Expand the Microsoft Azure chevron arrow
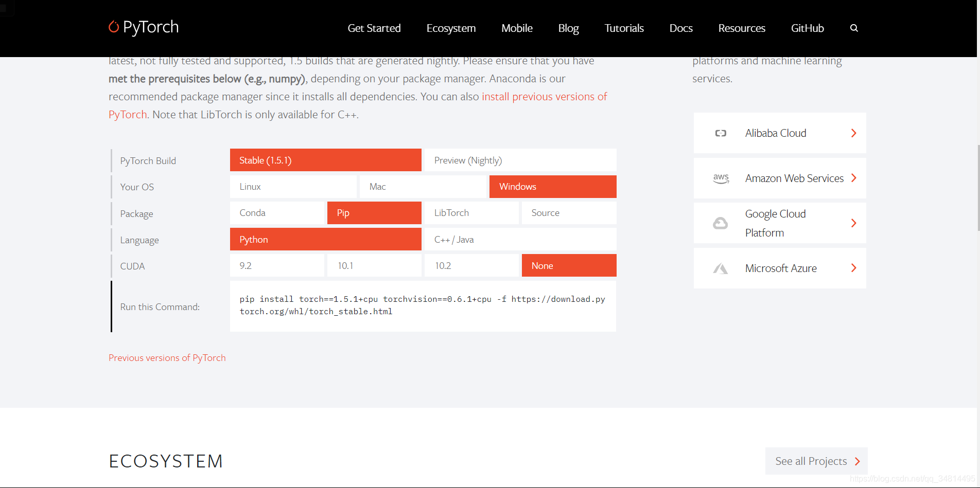The image size is (980, 488). pyautogui.click(x=853, y=268)
